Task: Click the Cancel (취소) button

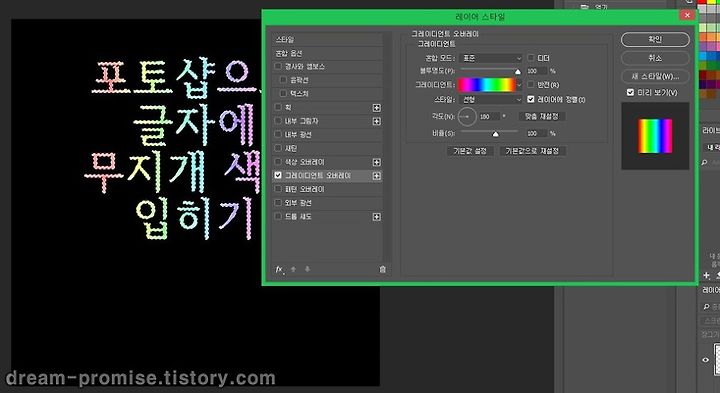Action: (655, 58)
